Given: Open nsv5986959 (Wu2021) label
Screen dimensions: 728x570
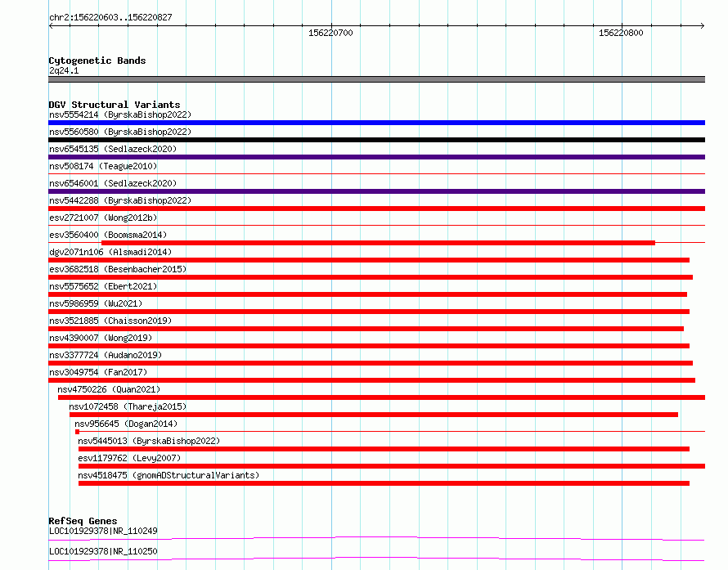Looking at the screenshot, I should 96,303.
